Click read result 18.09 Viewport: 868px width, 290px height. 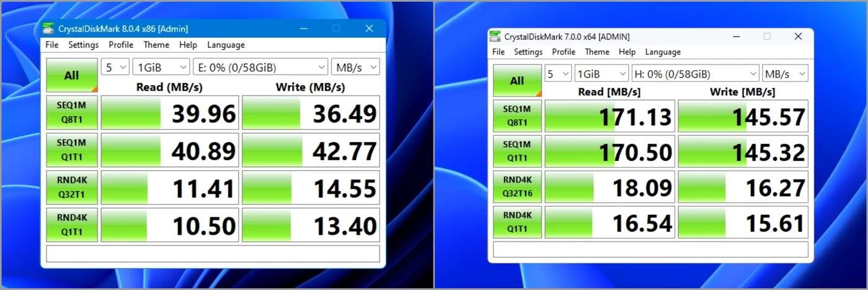coord(609,186)
